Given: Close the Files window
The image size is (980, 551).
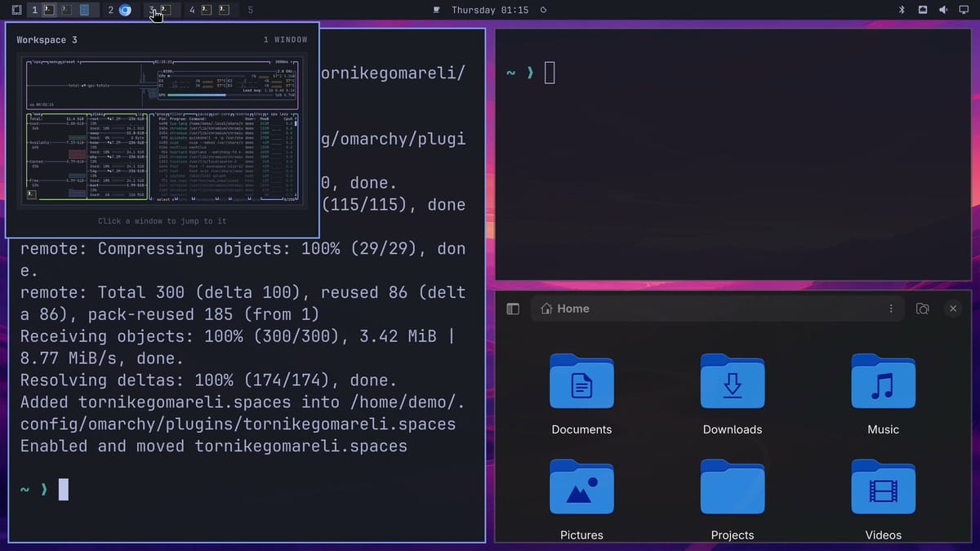Looking at the screenshot, I should (x=953, y=309).
